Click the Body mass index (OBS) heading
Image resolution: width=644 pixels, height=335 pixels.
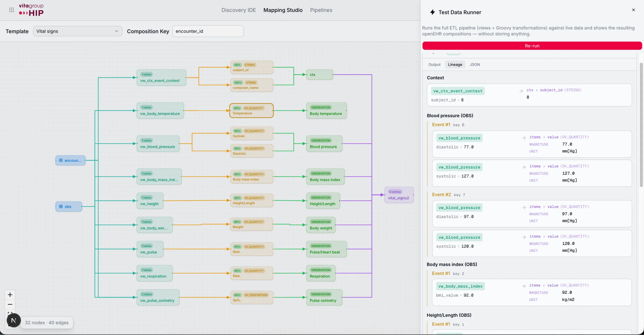[452, 264]
